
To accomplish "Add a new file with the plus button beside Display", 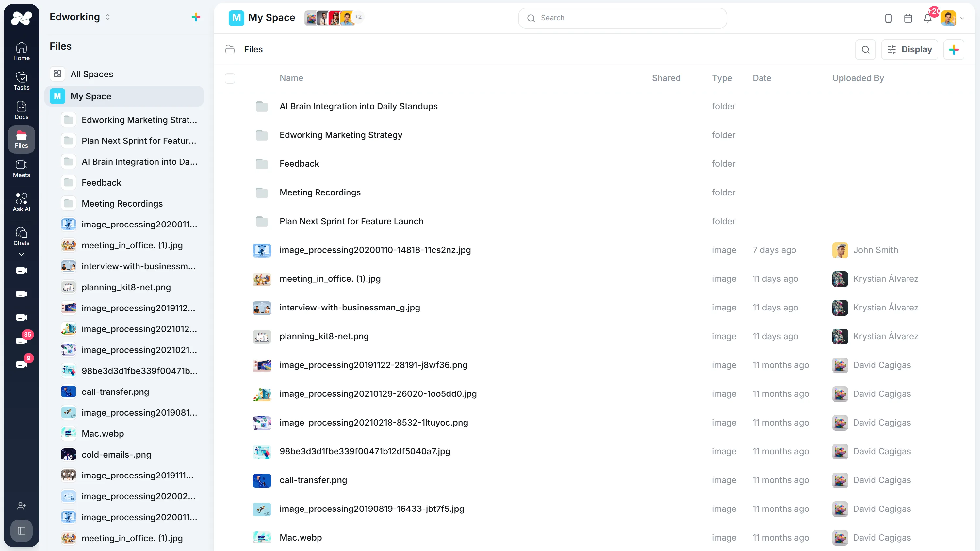I will [x=954, y=49].
